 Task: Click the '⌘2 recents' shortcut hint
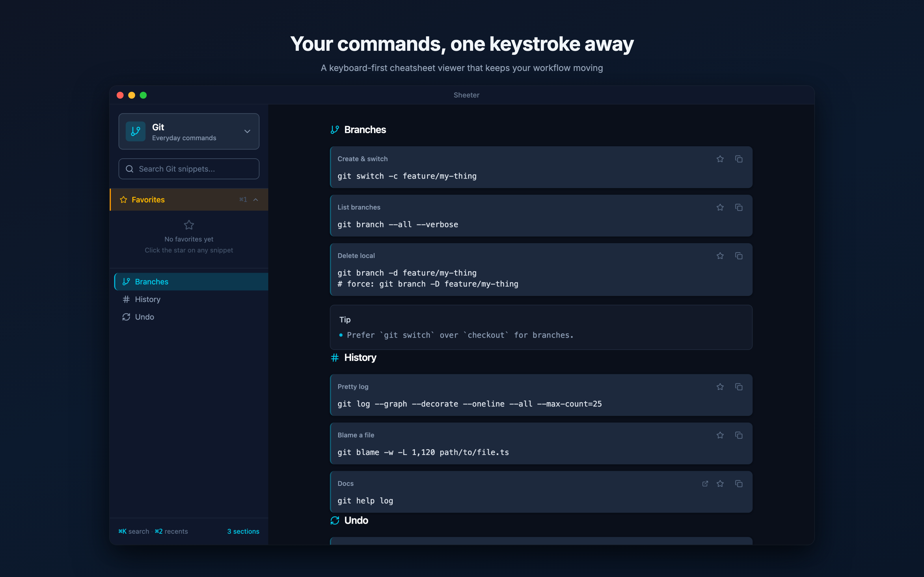point(171,531)
